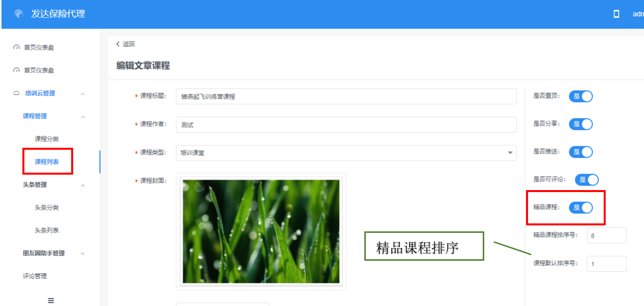Toggle the 是否分享 switch
The width and height of the screenshot is (644, 306).
click(x=581, y=124)
